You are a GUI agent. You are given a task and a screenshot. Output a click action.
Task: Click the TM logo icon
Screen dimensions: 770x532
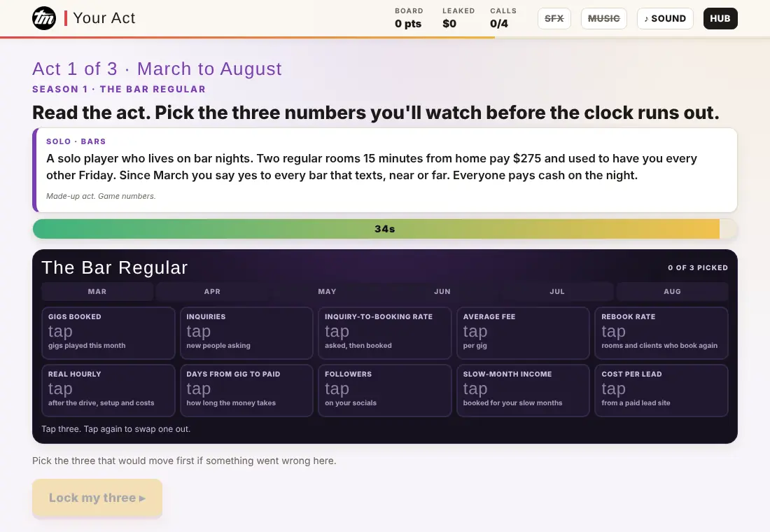44,18
